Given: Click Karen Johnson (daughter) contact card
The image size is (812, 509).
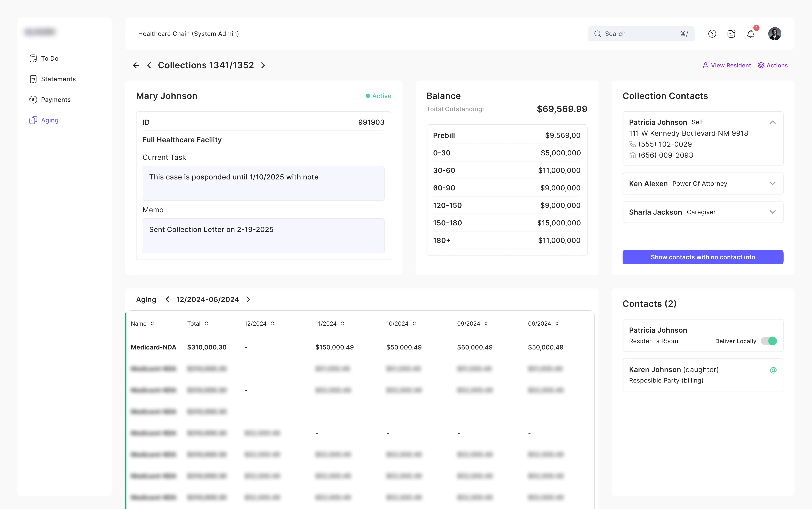Looking at the screenshot, I should click(703, 375).
